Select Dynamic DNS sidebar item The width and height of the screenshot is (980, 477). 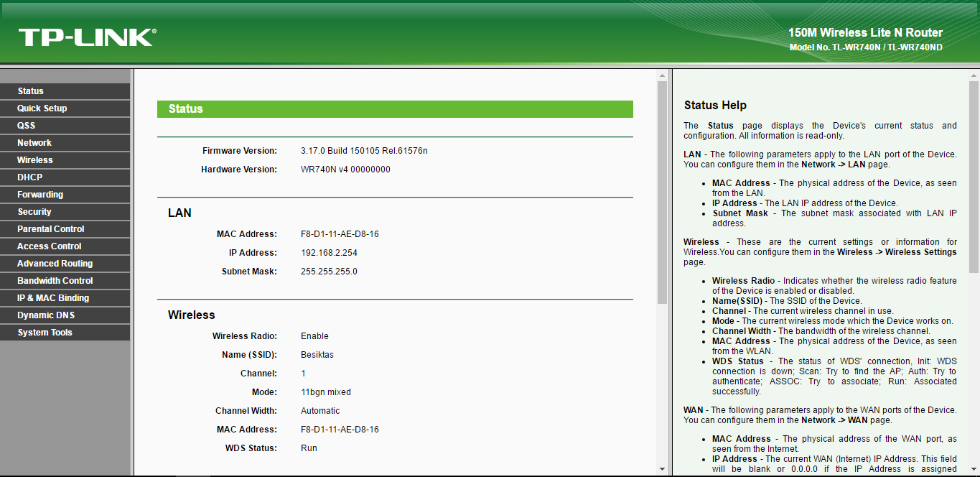point(65,315)
